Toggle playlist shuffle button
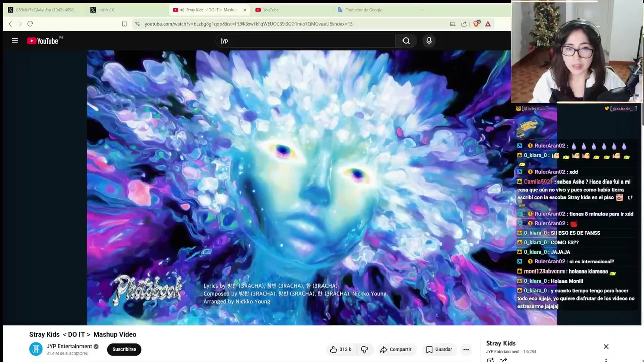 (x=503, y=360)
